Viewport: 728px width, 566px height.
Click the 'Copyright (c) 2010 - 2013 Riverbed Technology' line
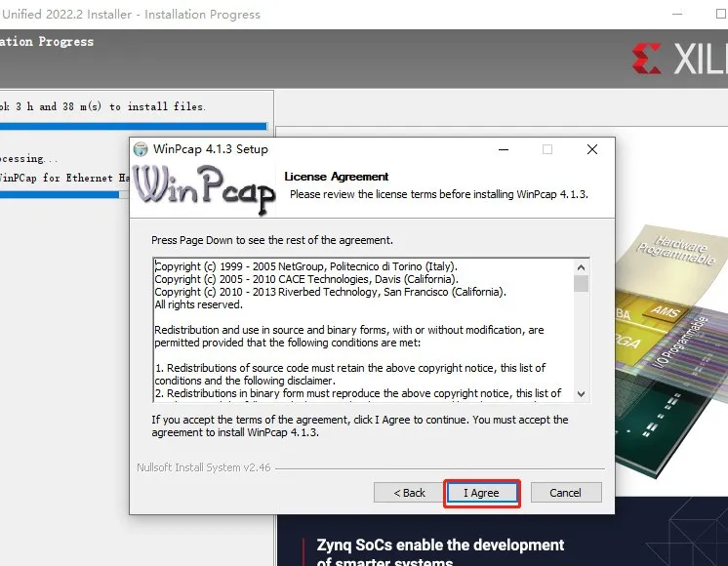(x=330, y=292)
